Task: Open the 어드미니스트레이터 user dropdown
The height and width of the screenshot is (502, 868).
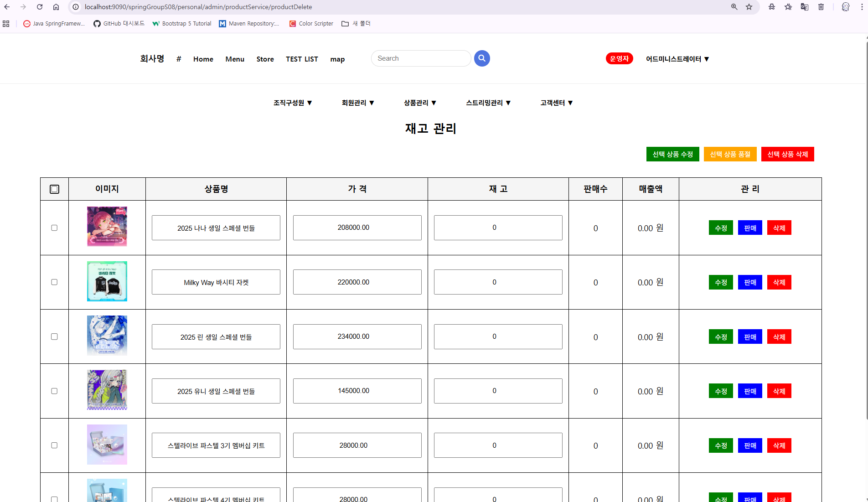Action: (x=677, y=59)
